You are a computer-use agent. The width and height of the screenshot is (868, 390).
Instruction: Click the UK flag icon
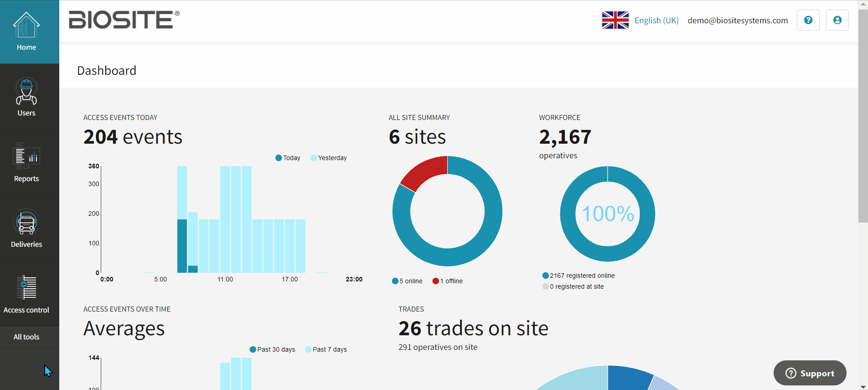tap(615, 20)
